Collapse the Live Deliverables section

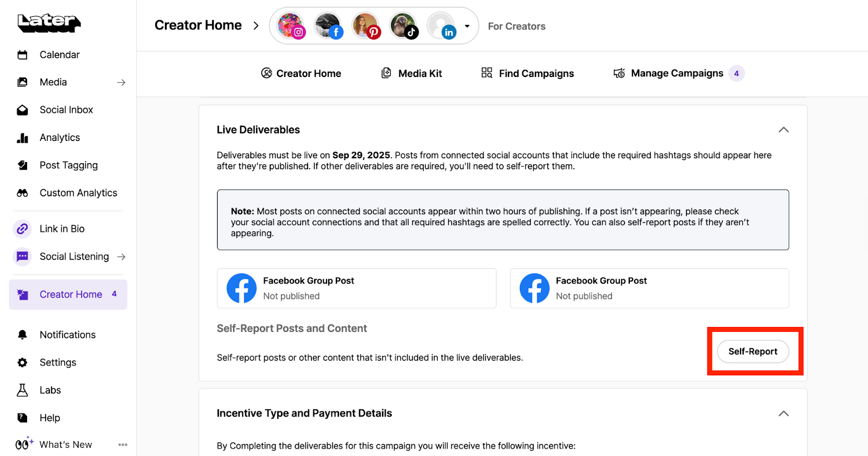[x=783, y=130]
